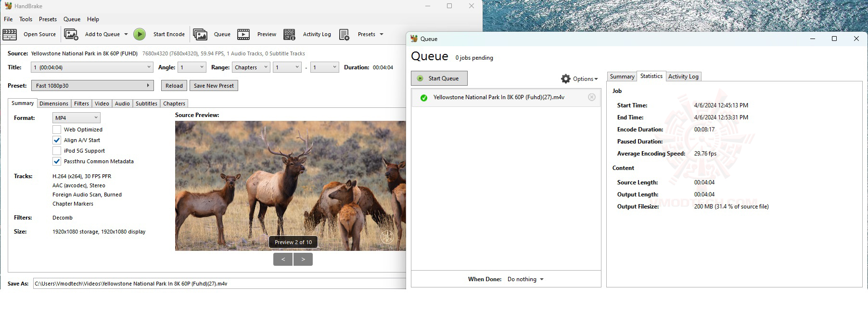Click the Reload button

(x=174, y=86)
